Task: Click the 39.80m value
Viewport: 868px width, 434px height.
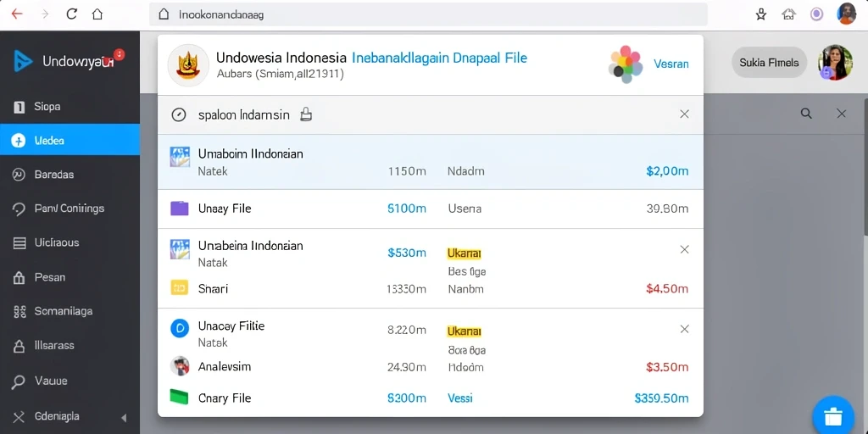Action: click(668, 209)
